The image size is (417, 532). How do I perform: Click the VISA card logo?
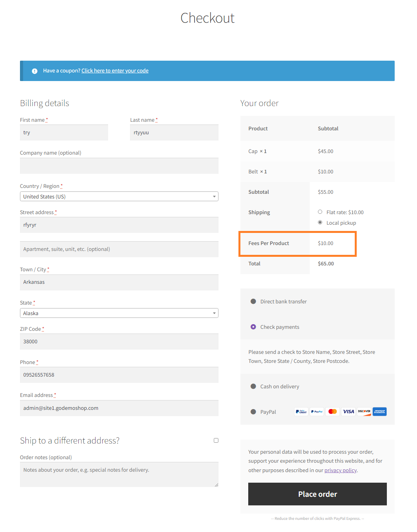pos(348,411)
